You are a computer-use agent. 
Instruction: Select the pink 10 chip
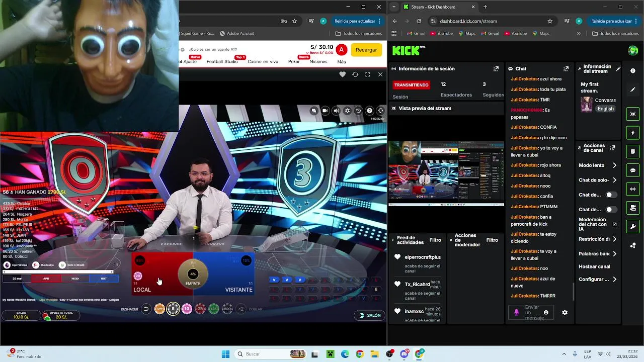(x=187, y=309)
